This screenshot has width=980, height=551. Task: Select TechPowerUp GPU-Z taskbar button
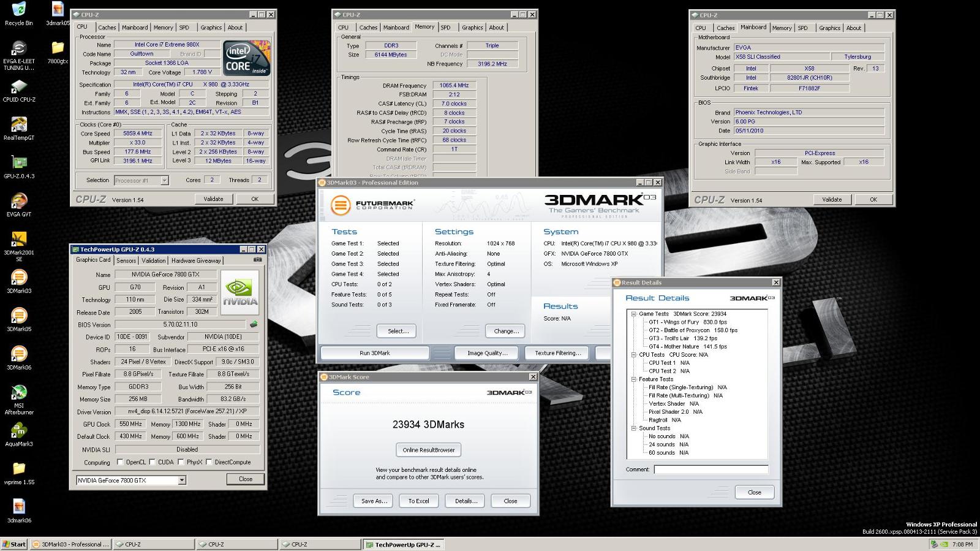point(404,544)
